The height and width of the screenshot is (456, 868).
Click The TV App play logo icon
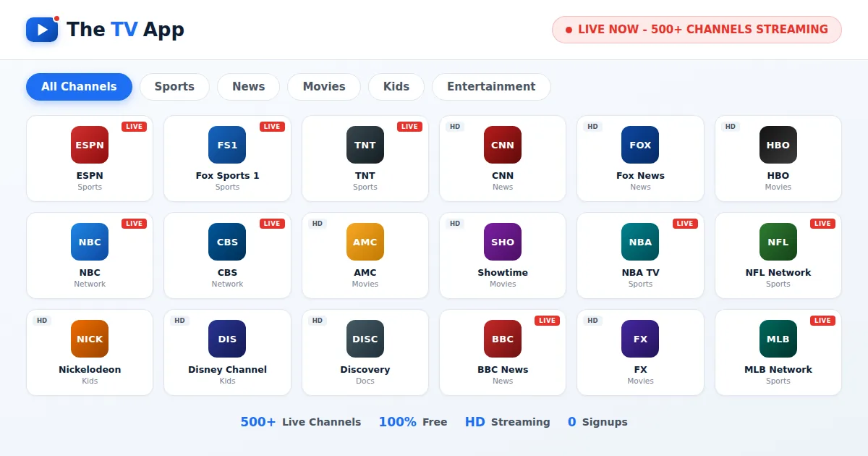pos(42,30)
